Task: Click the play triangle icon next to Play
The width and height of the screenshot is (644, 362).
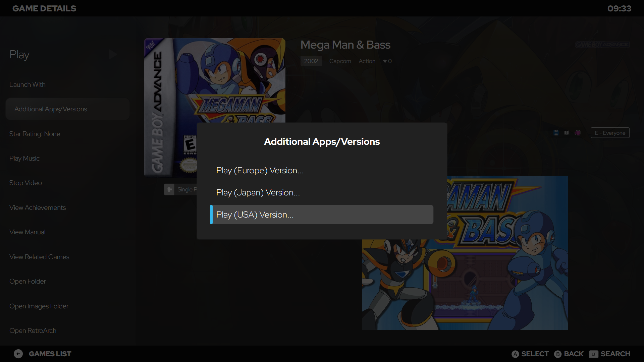Action: click(x=113, y=54)
